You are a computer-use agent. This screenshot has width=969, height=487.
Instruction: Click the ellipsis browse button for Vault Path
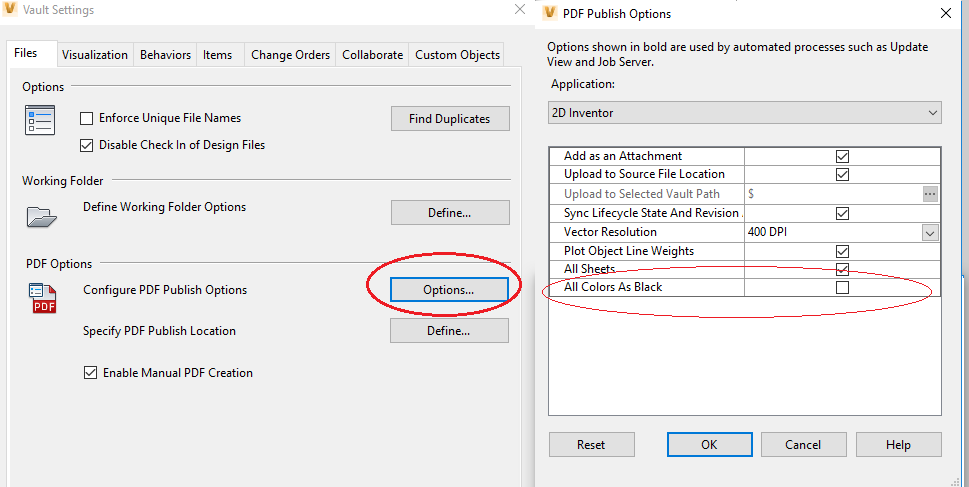930,194
